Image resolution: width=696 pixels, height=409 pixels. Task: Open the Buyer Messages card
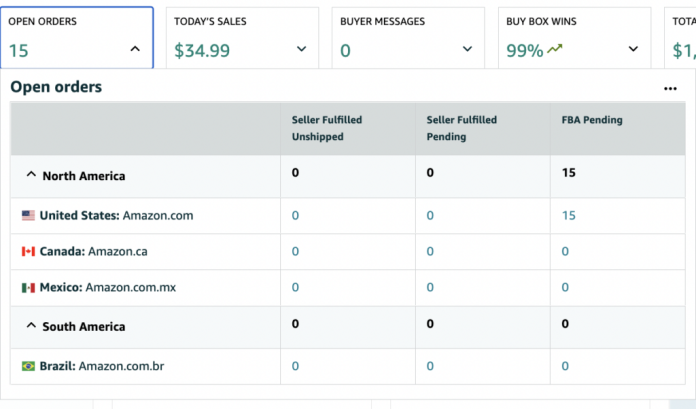point(408,38)
